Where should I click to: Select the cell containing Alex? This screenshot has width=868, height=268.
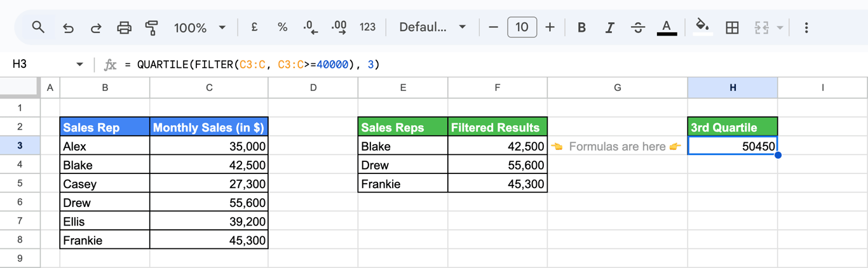[x=105, y=146]
